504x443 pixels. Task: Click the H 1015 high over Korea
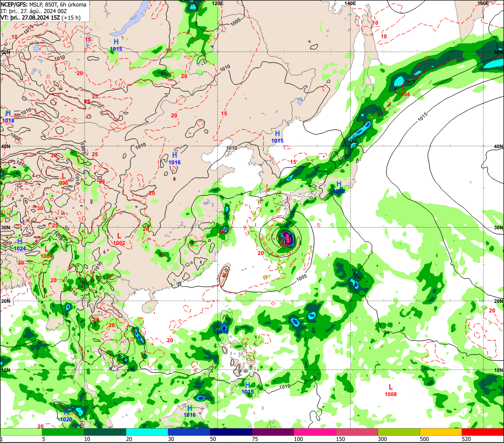(x=277, y=137)
